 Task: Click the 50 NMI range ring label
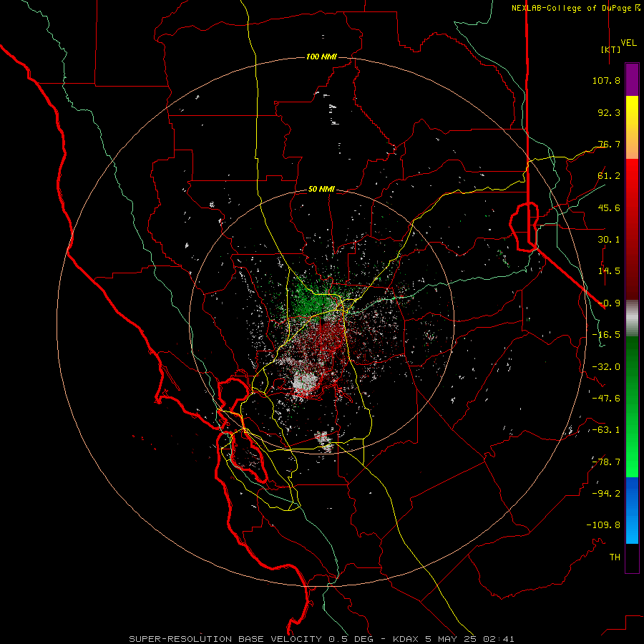click(x=321, y=190)
